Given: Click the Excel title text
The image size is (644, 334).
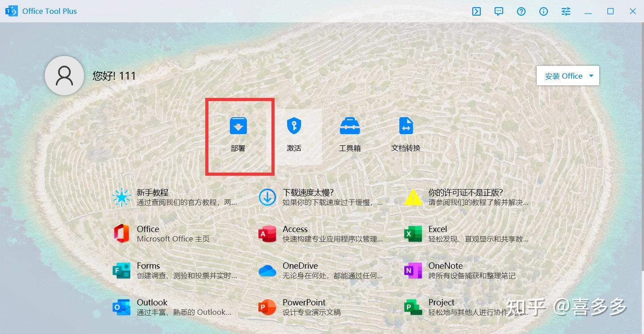Looking at the screenshot, I should [x=438, y=229].
